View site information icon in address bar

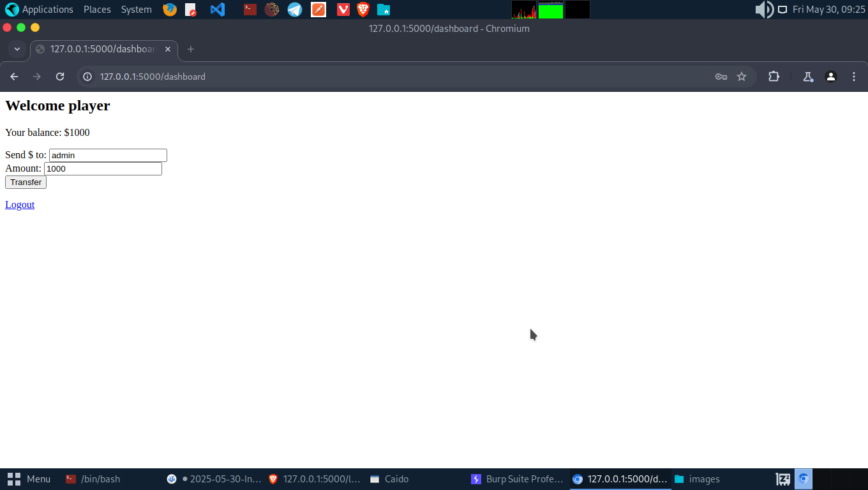coord(88,77)
